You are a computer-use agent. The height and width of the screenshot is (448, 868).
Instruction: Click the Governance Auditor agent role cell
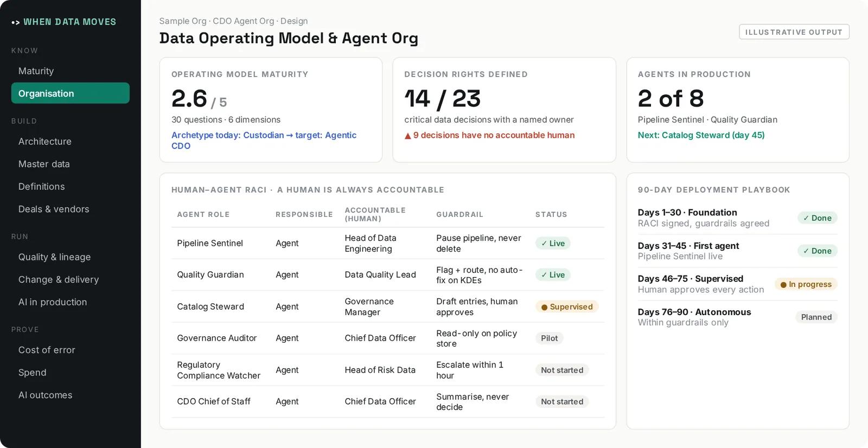click(217, 338)
